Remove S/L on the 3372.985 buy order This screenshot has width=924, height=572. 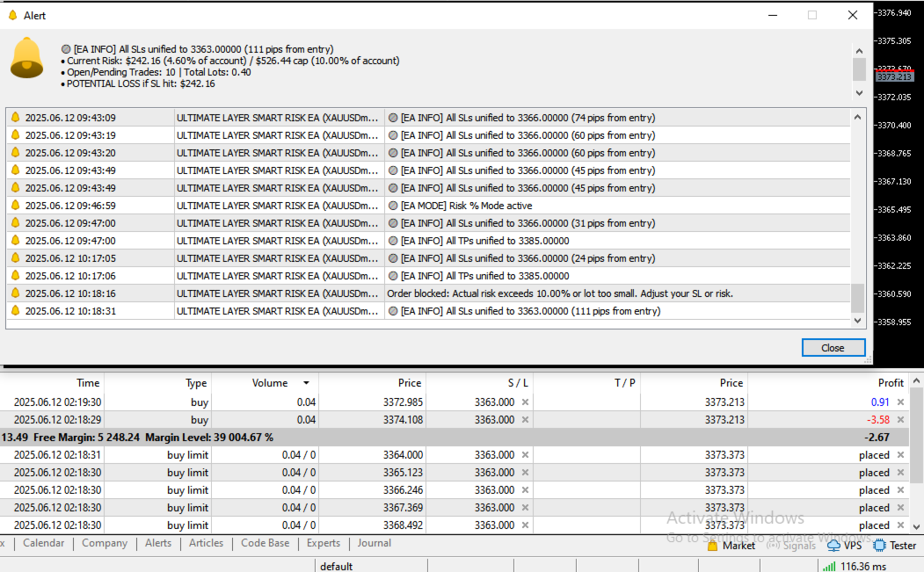click(525, 402)
